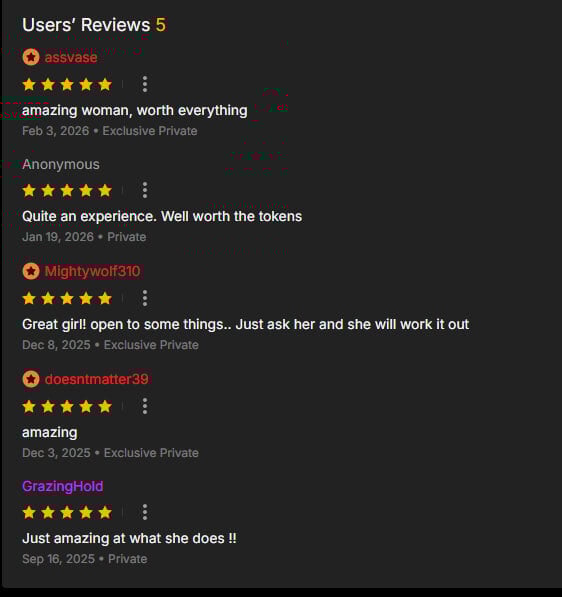
Task: Open GrazingHold's user profile link
Action: (62, 487)
